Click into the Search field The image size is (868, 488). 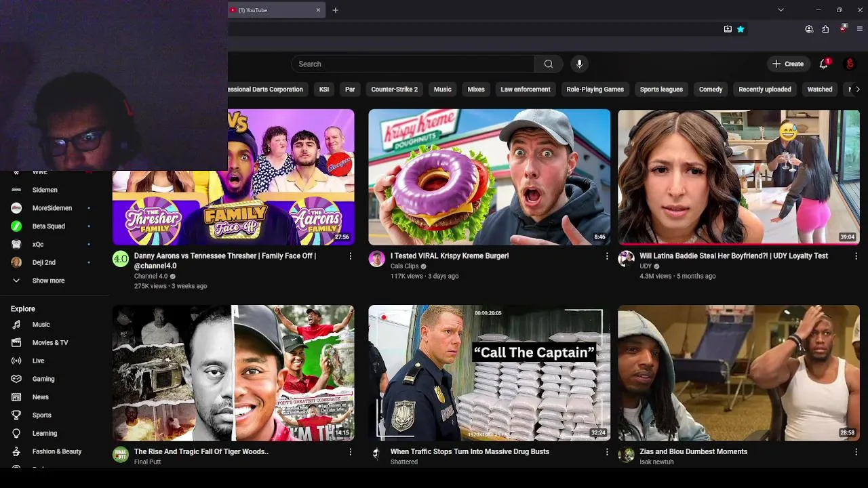pyautogui.click(x=413, y=64)
